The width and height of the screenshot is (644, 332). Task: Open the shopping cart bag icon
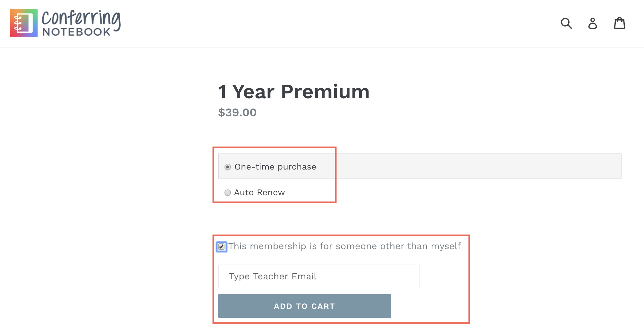tap(619, 23)
